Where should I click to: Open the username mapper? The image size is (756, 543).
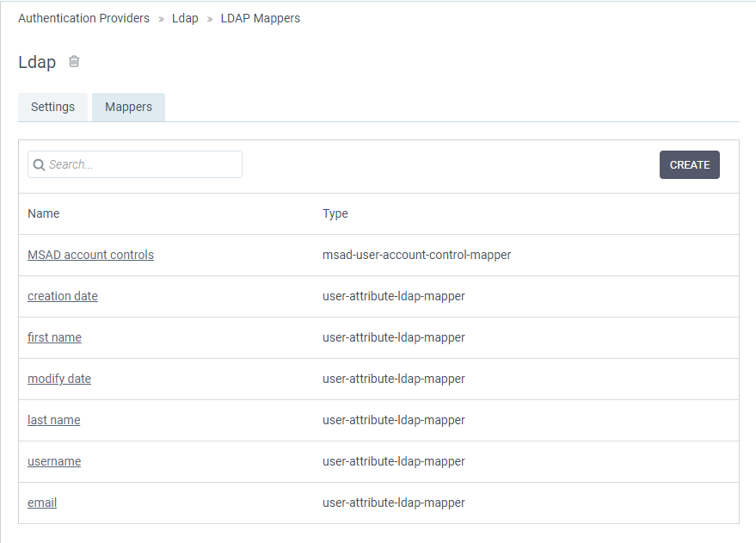click(54, 461)
